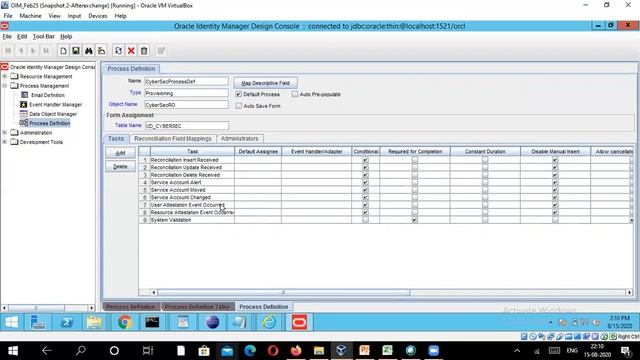Launch Internet Explorer on guest taskbar
This screenshot has width=640, height=360.
click(x=269, y=322)
